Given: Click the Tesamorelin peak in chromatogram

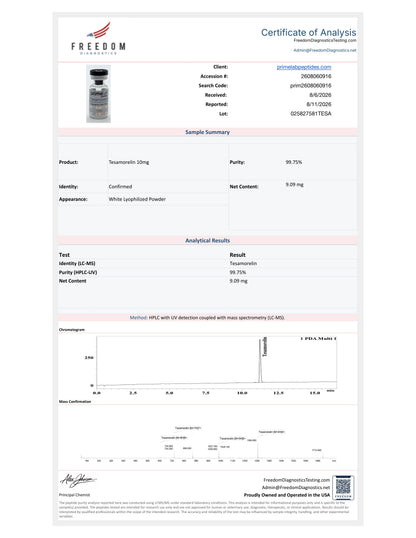Looking at the screenshot, I should (260, 360).
